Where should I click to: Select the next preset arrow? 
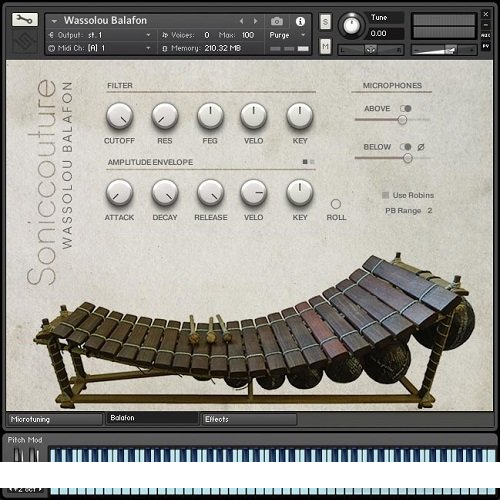click(256, 21)
